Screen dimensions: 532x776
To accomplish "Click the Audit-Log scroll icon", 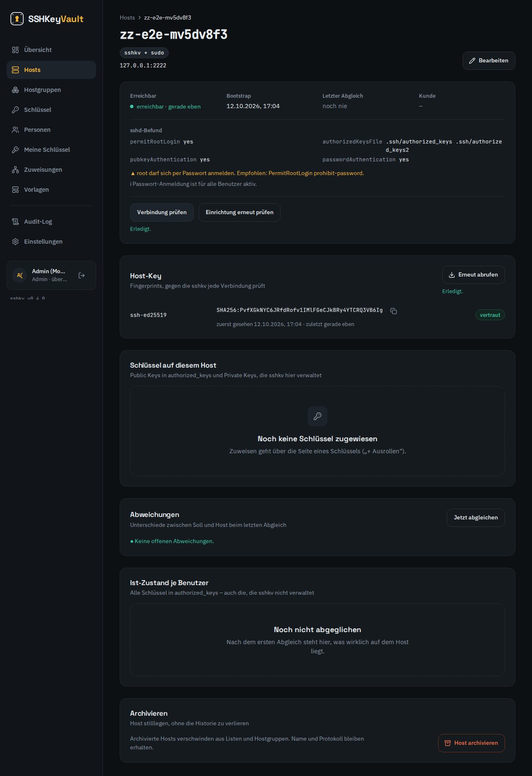I will [15, 222].
